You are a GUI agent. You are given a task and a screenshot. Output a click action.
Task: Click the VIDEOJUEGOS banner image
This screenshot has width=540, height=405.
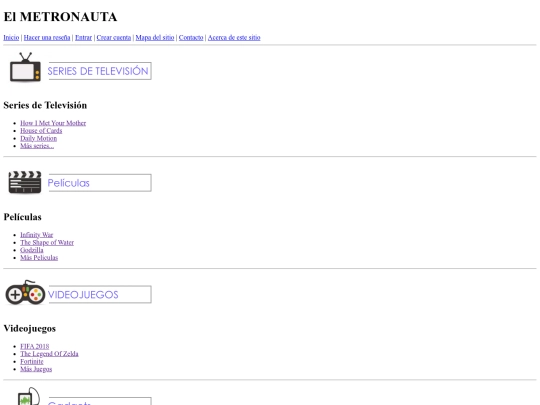click(100, 294)
